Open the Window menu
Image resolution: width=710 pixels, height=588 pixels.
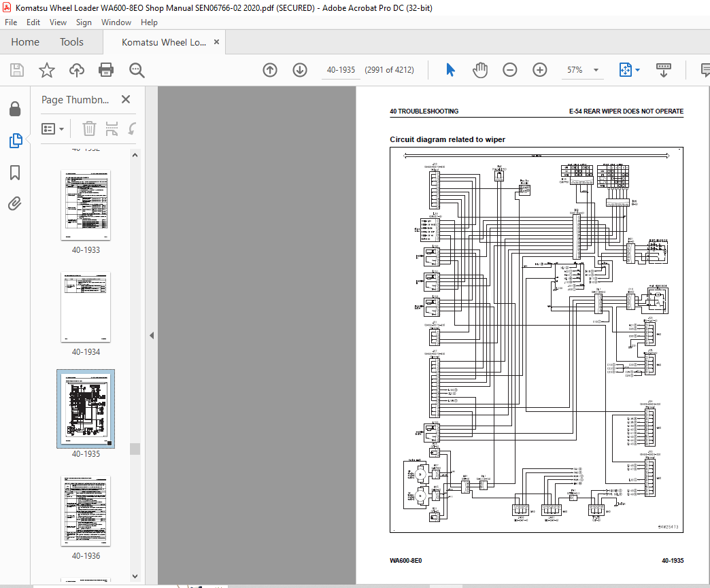coord(116,22)
